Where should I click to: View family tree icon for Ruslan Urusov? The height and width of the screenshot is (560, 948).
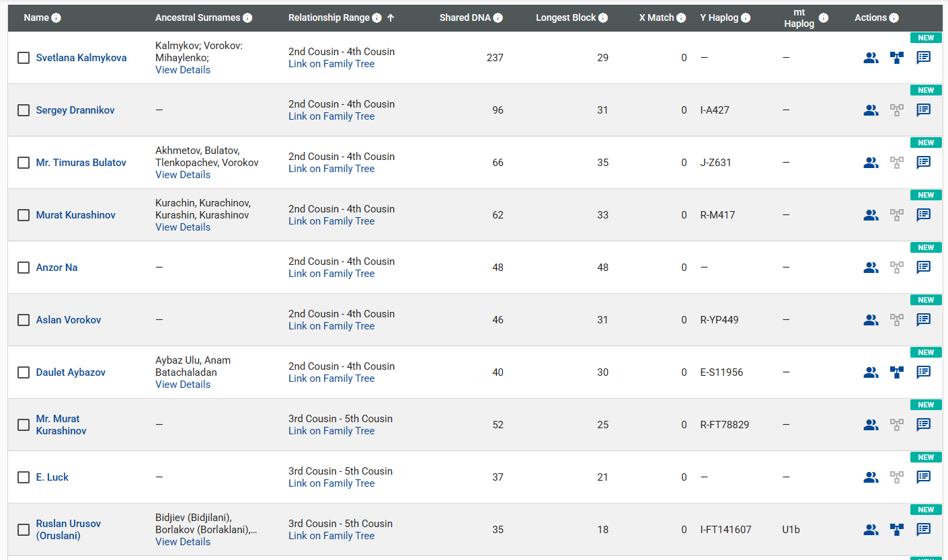[896, 530]
